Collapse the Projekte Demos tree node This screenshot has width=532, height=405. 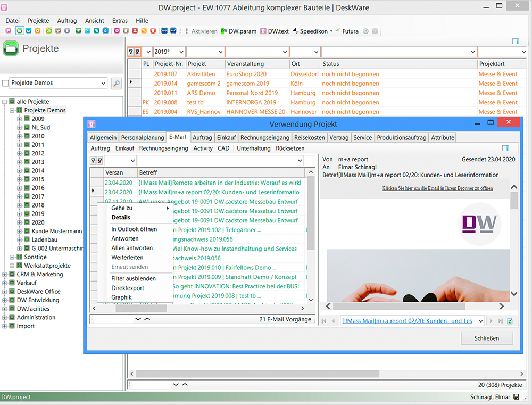tap(12, 110)
